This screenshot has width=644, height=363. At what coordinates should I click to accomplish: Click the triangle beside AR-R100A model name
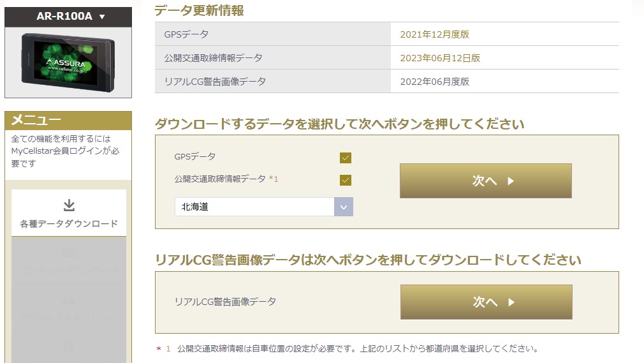coord(102,17)
